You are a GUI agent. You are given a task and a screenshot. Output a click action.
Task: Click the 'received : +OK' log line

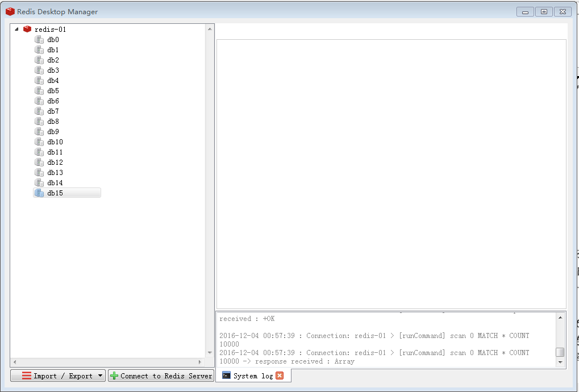247,319
